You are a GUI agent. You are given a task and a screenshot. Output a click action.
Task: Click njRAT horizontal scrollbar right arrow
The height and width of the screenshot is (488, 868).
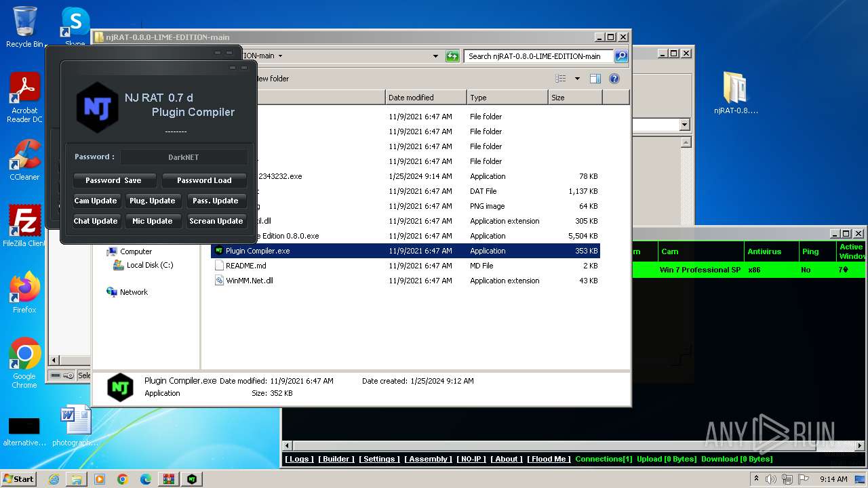(x=860, y=445)
